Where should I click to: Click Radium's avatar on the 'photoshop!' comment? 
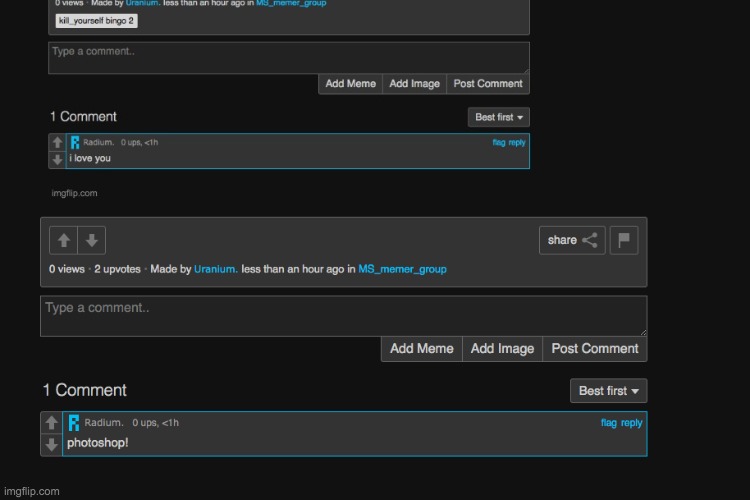click(x=74, y=423)
